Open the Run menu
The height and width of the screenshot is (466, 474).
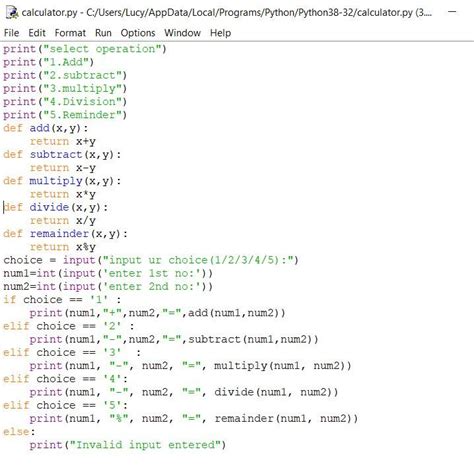coord(103,33)
